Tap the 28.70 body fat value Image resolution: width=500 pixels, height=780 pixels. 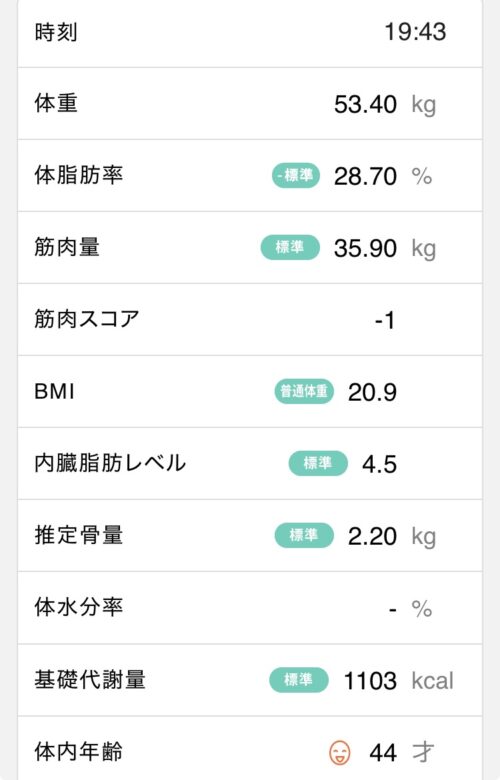click(365, 176)
